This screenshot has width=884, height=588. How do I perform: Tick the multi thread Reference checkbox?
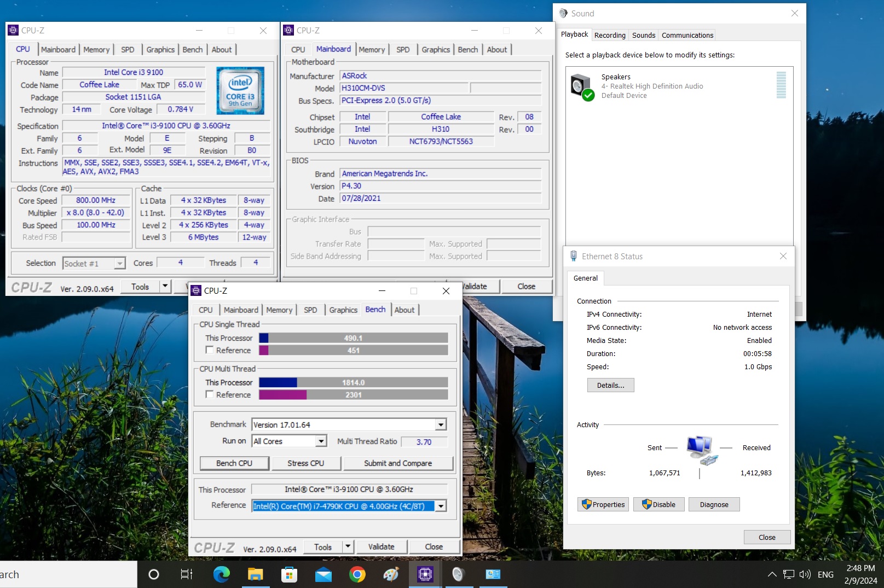[x=210, y=394]
